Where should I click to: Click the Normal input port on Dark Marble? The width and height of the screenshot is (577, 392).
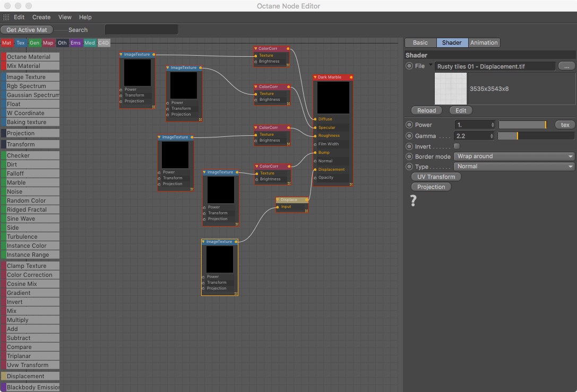[x=315, y=161]
